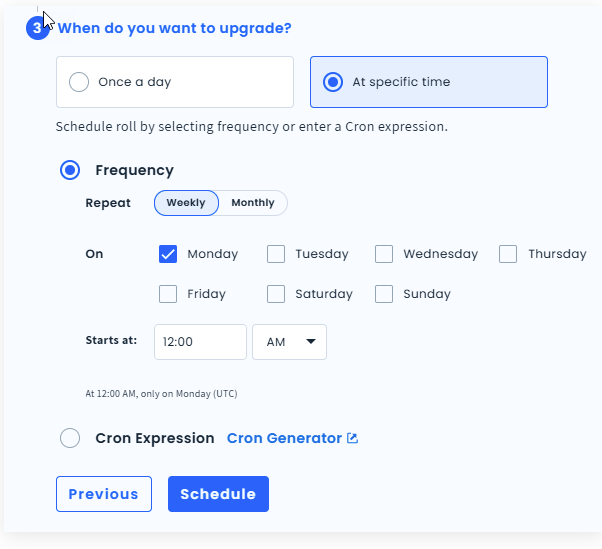Open the Cron Generator link
Screen dimensions: 602x549
pyautogui.click(x=284, y=438)
